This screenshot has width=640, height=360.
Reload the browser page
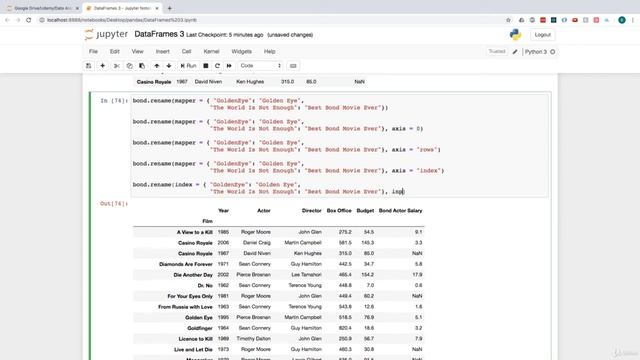click(x=29, y=20)
